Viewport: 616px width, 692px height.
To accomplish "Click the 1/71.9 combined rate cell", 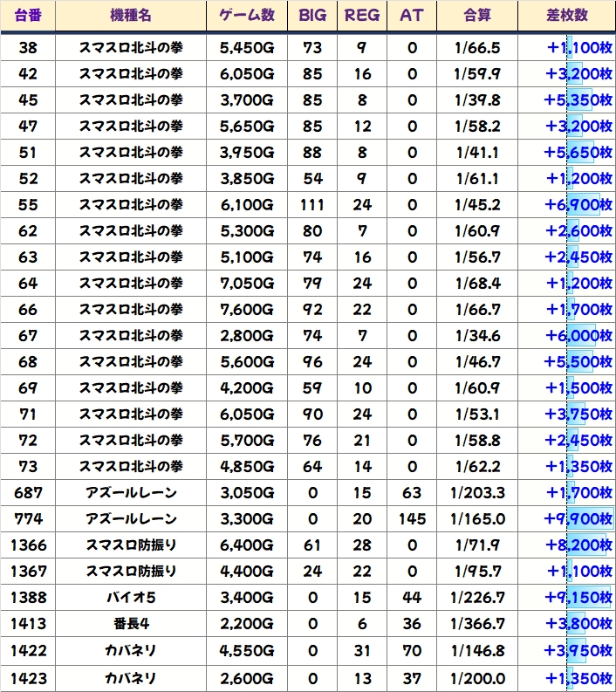I will [477, 545].
